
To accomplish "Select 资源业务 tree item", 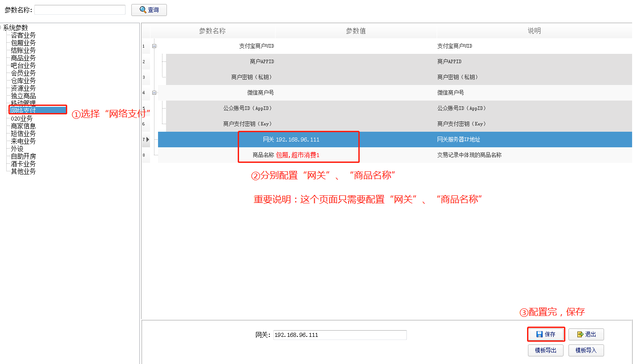I will [x=24, y=88].
